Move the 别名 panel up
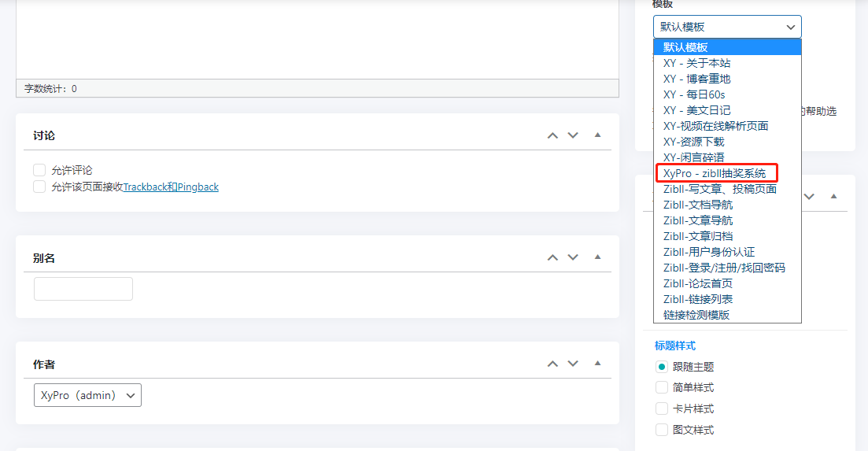This screenshot has width=868, height=451. click(x=552, y=257)
